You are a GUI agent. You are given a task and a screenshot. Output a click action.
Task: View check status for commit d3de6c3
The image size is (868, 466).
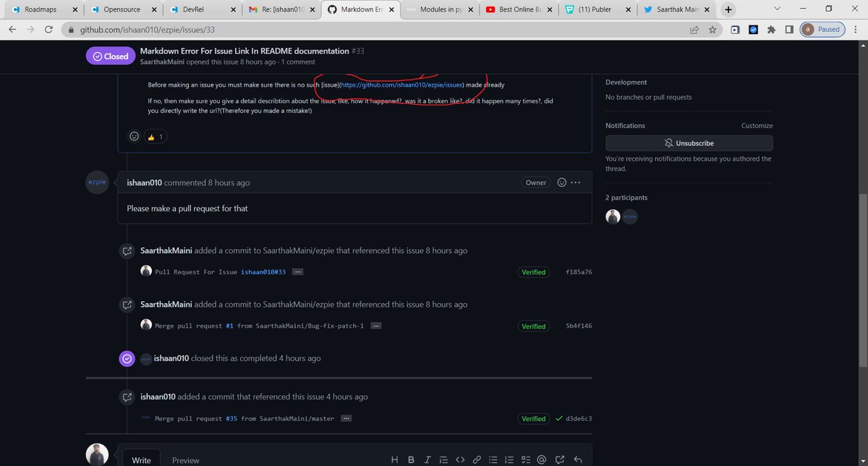tap(558, 418)
